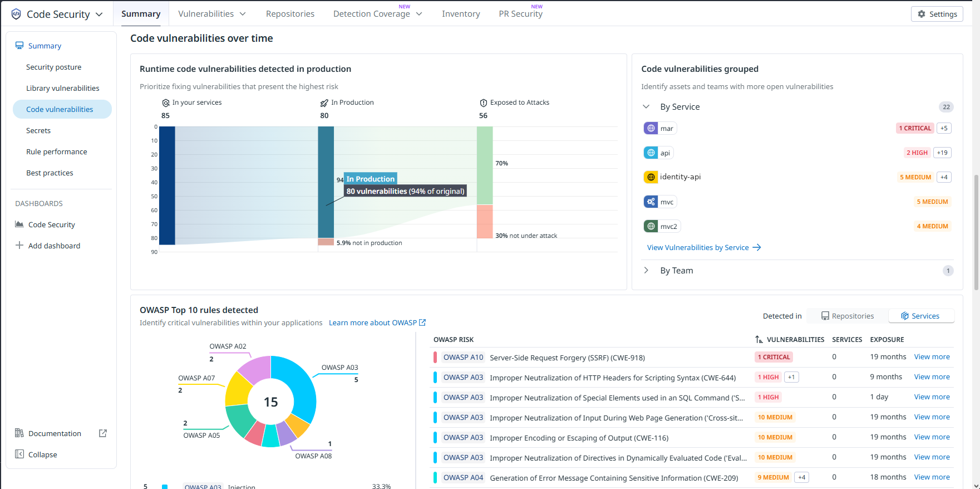Click the Documentation book icon
Viewport: 980px width, 489px height.
19,433
